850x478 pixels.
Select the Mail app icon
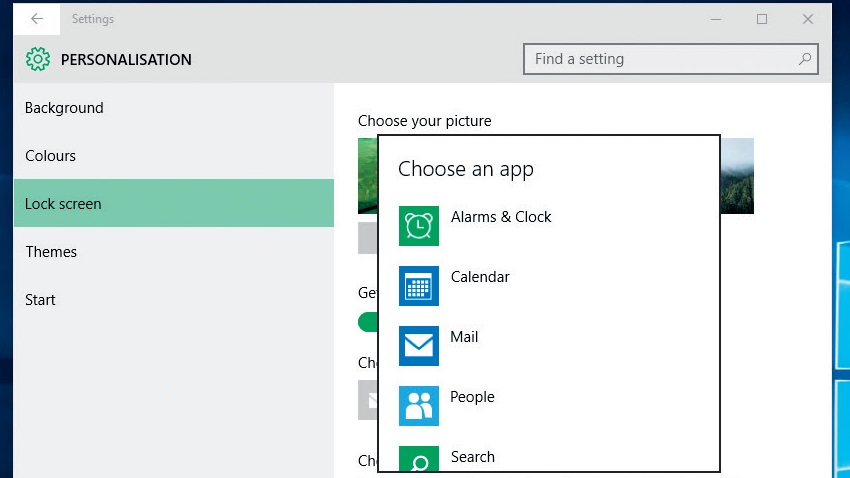click(418, 346)
